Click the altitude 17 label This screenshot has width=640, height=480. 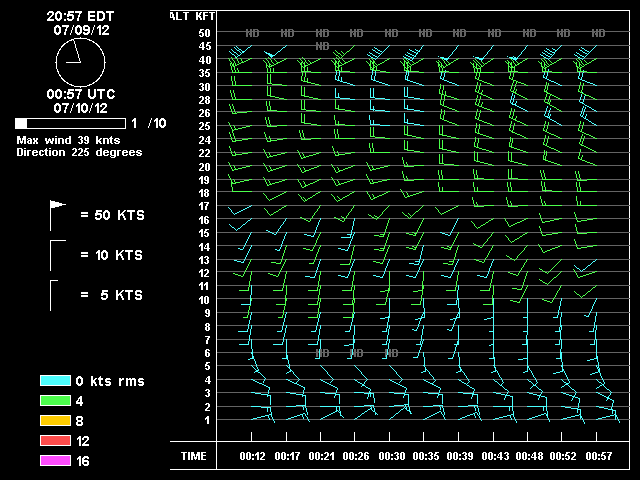pyautogui.click(x=204, y=206)
